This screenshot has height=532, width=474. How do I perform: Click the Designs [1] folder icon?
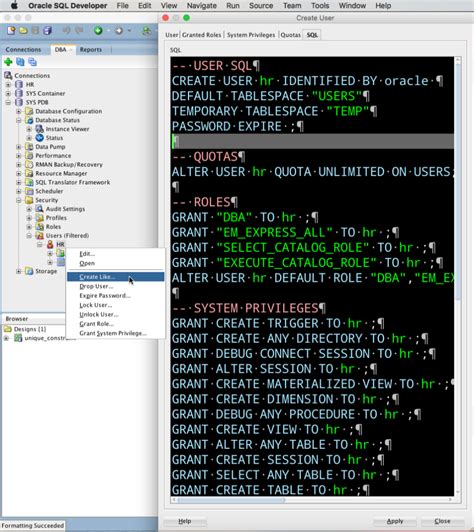pos(7,329)
